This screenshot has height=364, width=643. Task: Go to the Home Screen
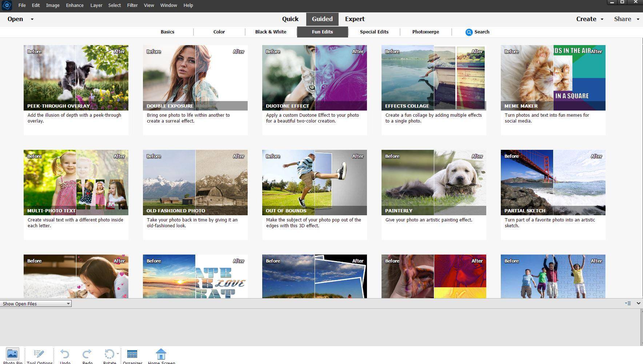pos(161,354)
